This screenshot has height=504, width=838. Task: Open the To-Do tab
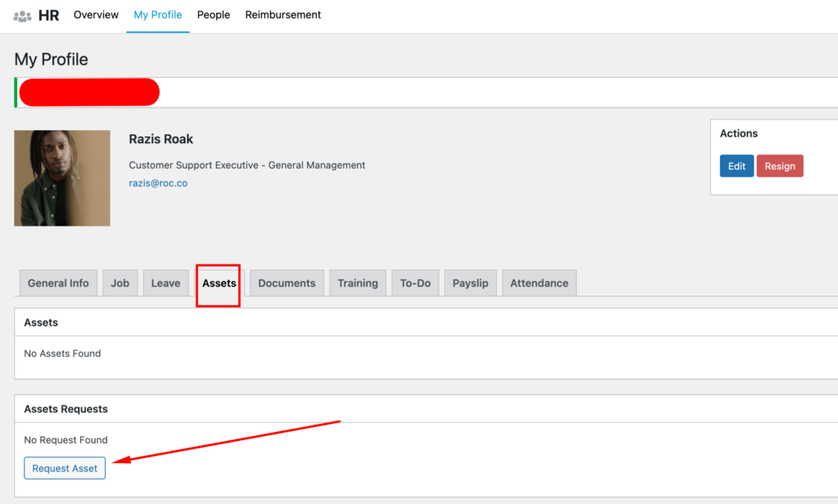tap(415, 283)
